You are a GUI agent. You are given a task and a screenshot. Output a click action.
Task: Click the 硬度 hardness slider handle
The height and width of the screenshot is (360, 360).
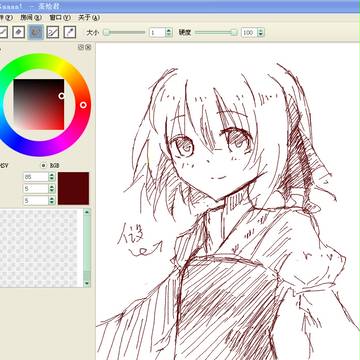pyautogui.click(x=234, y=32)
